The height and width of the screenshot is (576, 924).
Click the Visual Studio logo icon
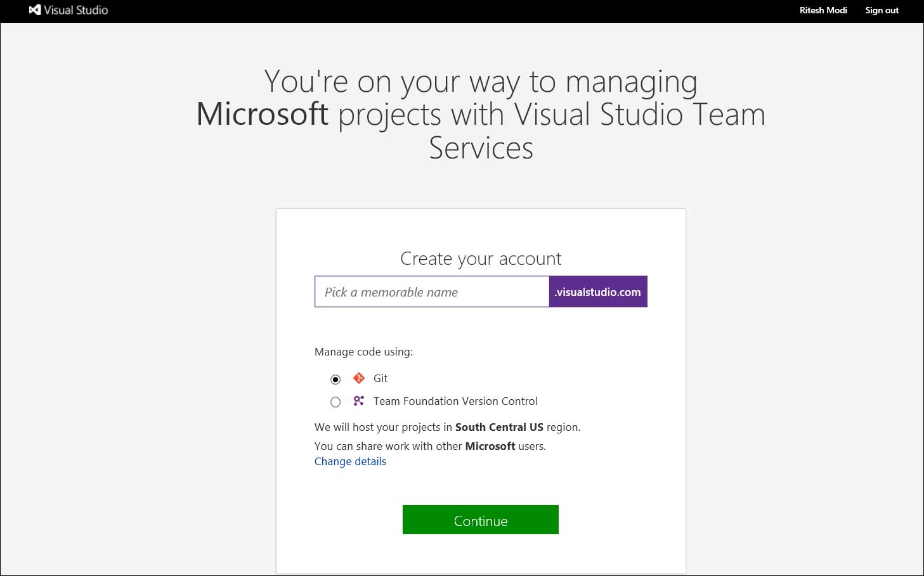(35, 10)
